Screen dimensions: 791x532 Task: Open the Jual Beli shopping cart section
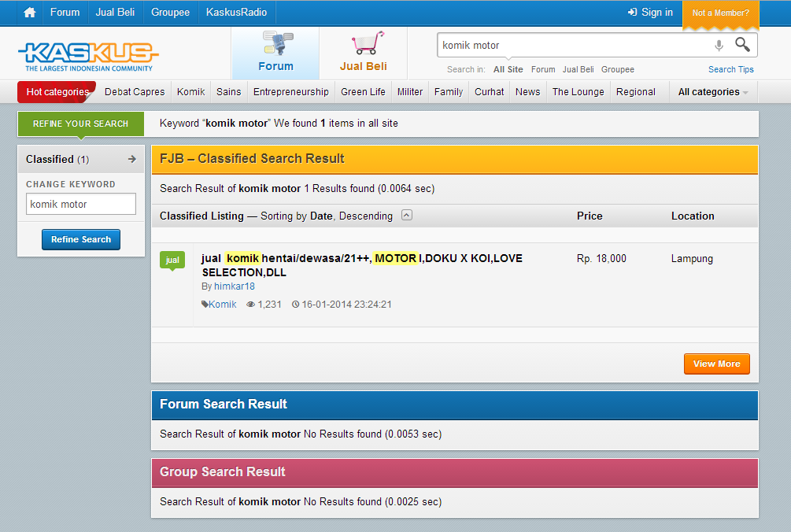coord(363,53)
